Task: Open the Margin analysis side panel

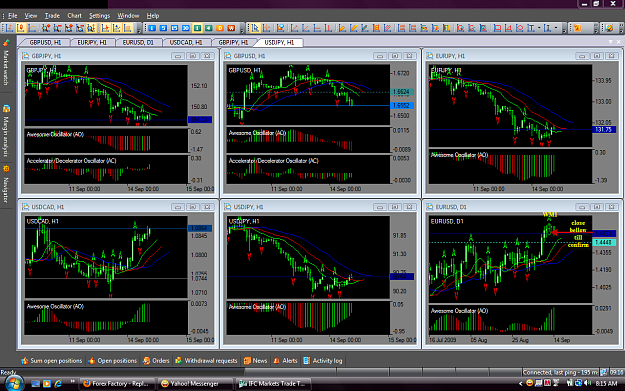Action: (x=6, y=132)
